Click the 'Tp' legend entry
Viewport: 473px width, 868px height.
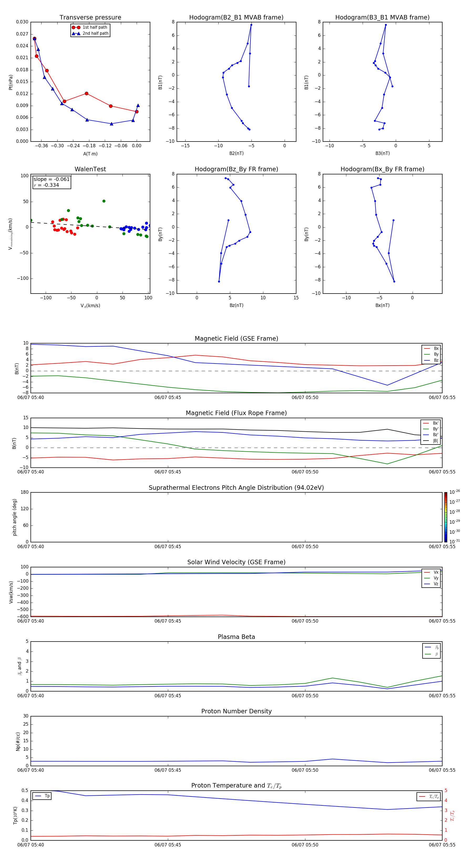(x=42, y=796)
